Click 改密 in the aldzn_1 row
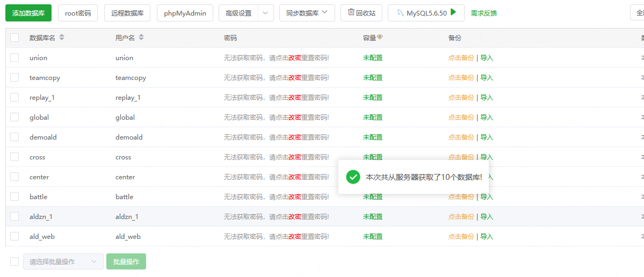644x277 pixels. pos(295,217)
